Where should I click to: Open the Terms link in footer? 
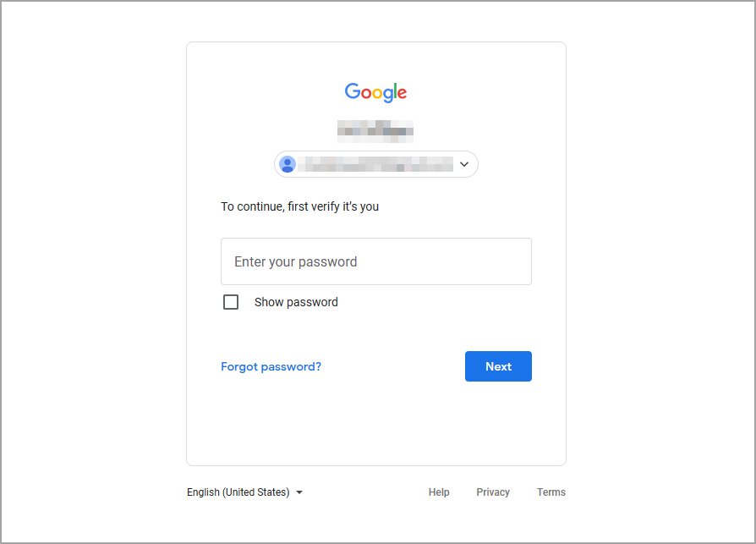[x=551, y=492]
